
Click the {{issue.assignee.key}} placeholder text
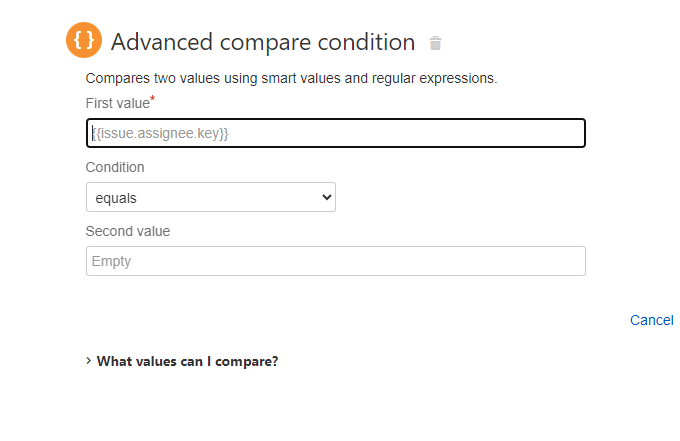[x=160, y=133]
